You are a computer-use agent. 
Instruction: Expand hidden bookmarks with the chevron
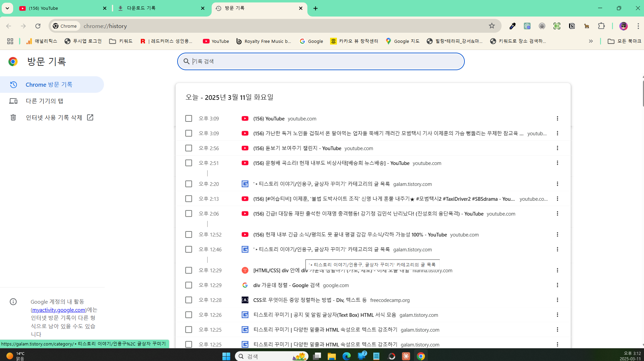(x=591, y=41)
